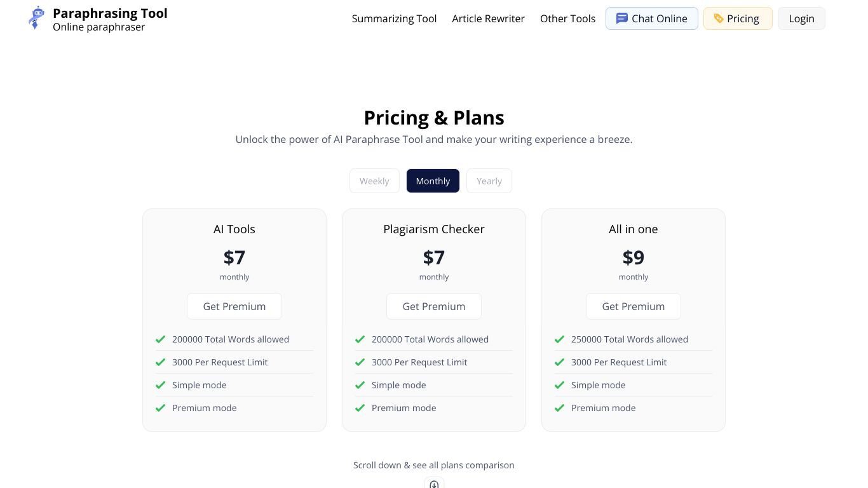The image size is (868, 488).
Task: Get Premium for the All in one plan
Action: click(x=634, y=306)
